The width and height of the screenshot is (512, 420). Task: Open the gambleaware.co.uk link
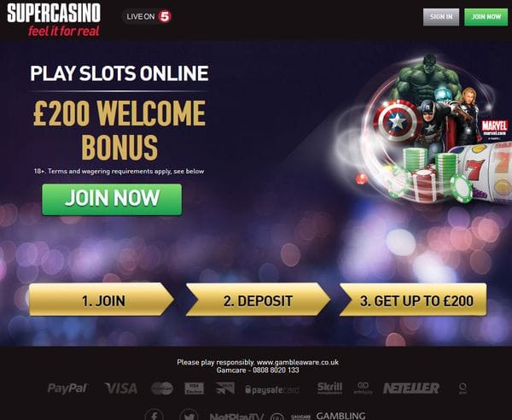tap(298, 362)
